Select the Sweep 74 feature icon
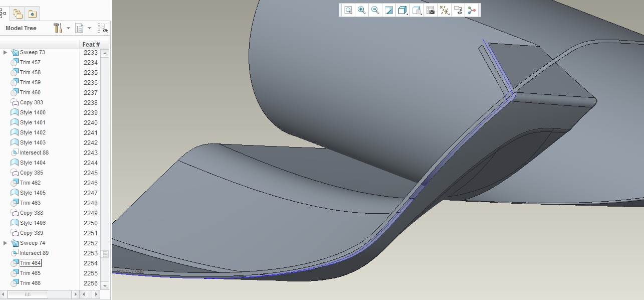644x300 pixels. pyautogui.click(x=15, y=243)
